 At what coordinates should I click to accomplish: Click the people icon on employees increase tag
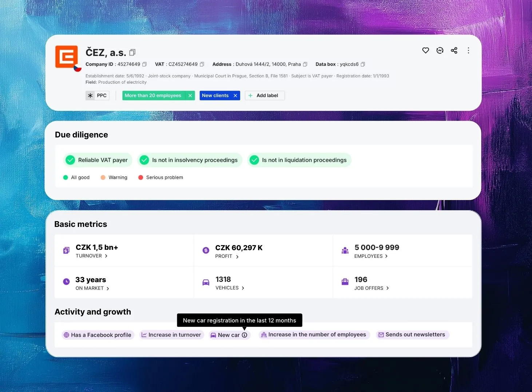pyautogui.click(x=264, y=335)
